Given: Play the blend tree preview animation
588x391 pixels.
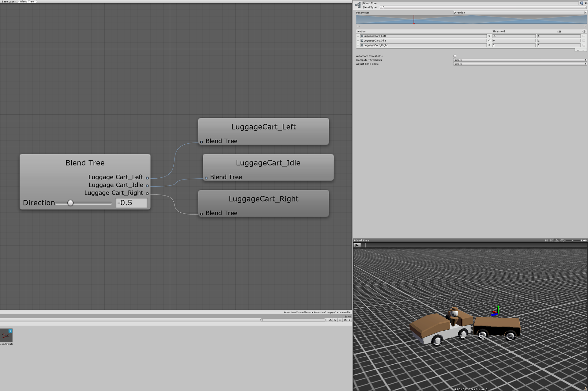Looking at the screenshot, I should click(x=357, y=245).
